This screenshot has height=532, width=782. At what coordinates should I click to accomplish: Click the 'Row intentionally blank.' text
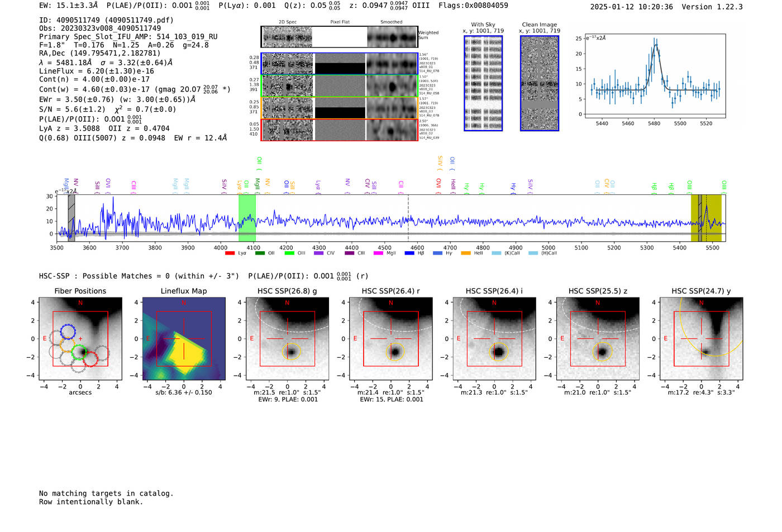(x=91, y=502)
